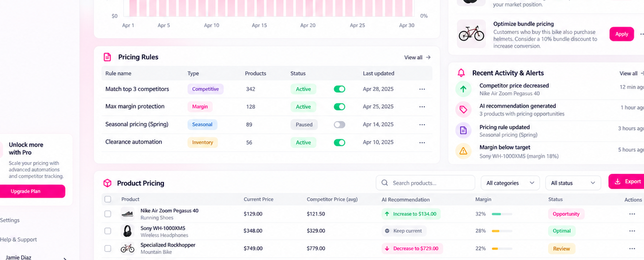Click the Competitive type tag

205,89
